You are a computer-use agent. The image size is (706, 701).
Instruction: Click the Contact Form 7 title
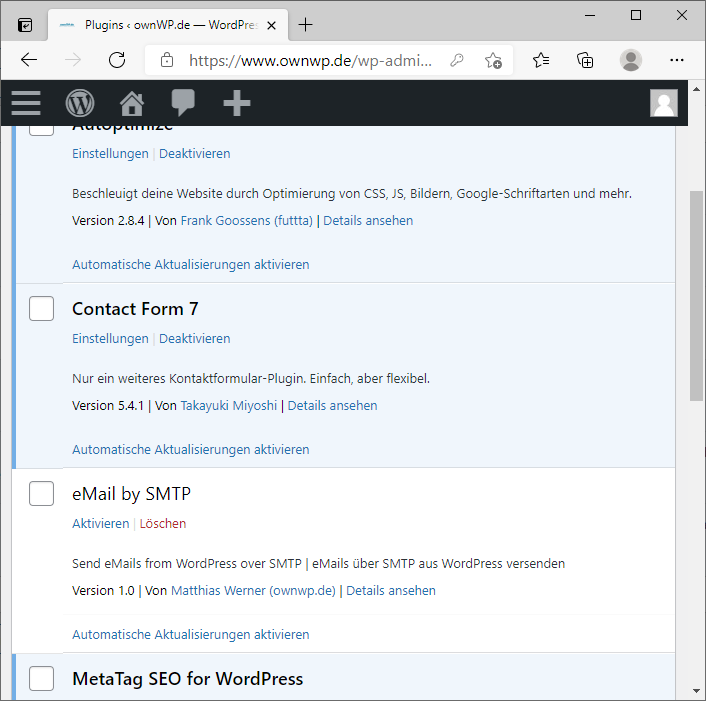pos(135,309)
